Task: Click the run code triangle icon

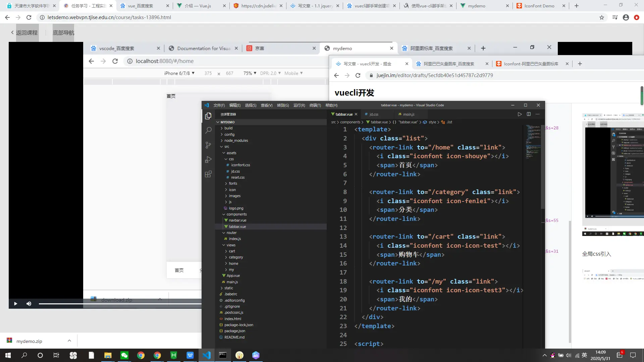Action: [x=520, y=114]
